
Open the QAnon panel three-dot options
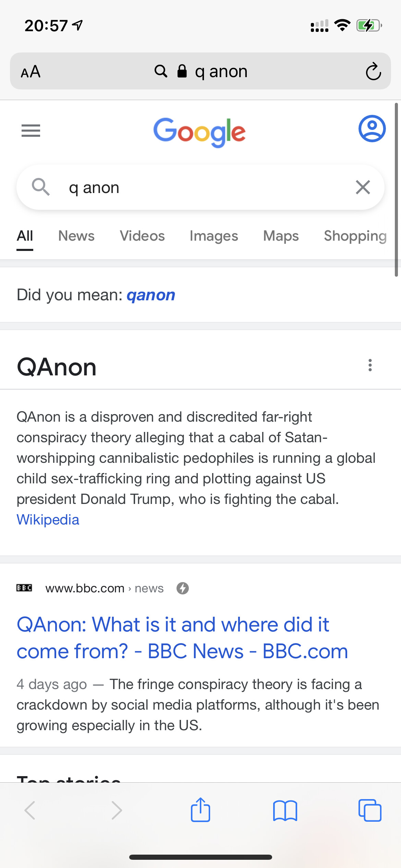click(370, 365)
